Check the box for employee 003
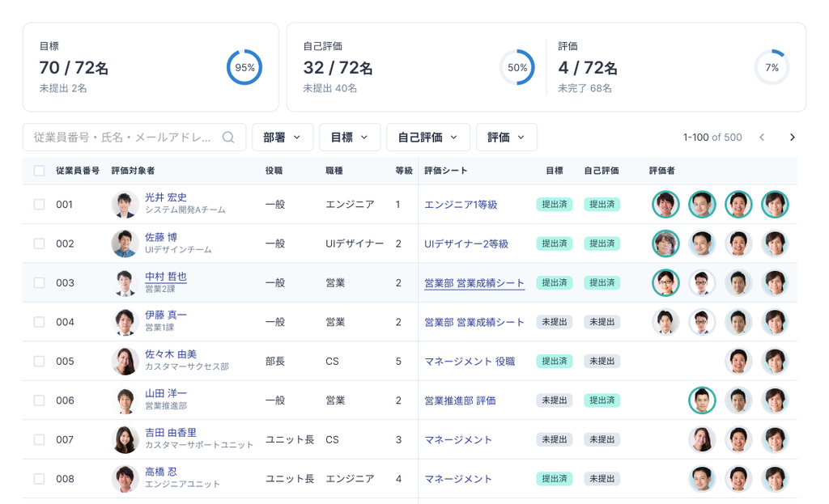 tap(39, 283)
